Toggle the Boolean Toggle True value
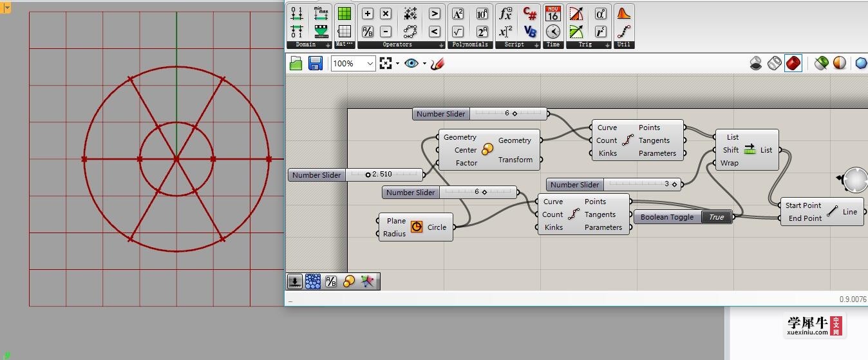The height and width of the screenshot is (360, 868). coord(717,217)
